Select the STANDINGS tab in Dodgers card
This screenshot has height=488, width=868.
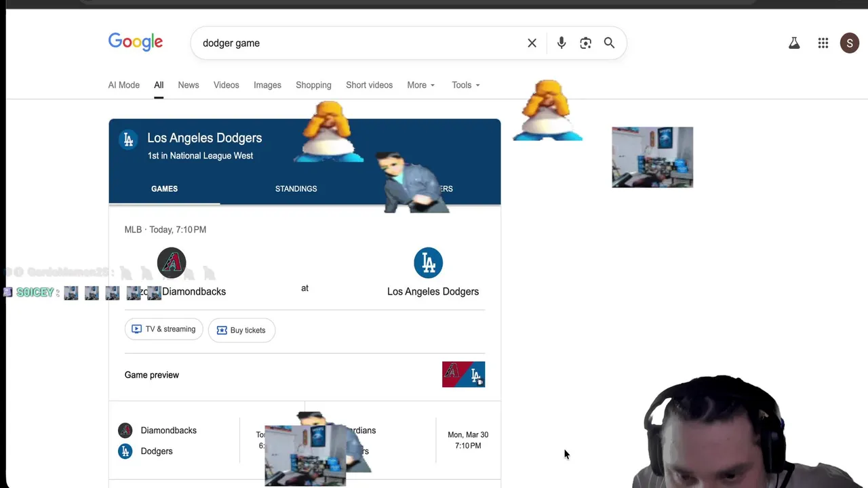[296, 188]
